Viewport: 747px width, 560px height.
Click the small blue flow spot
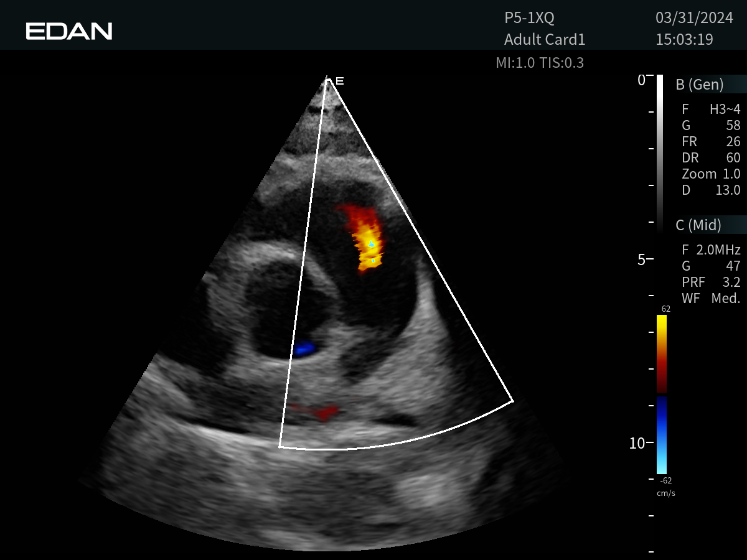(x=303, y=350)
